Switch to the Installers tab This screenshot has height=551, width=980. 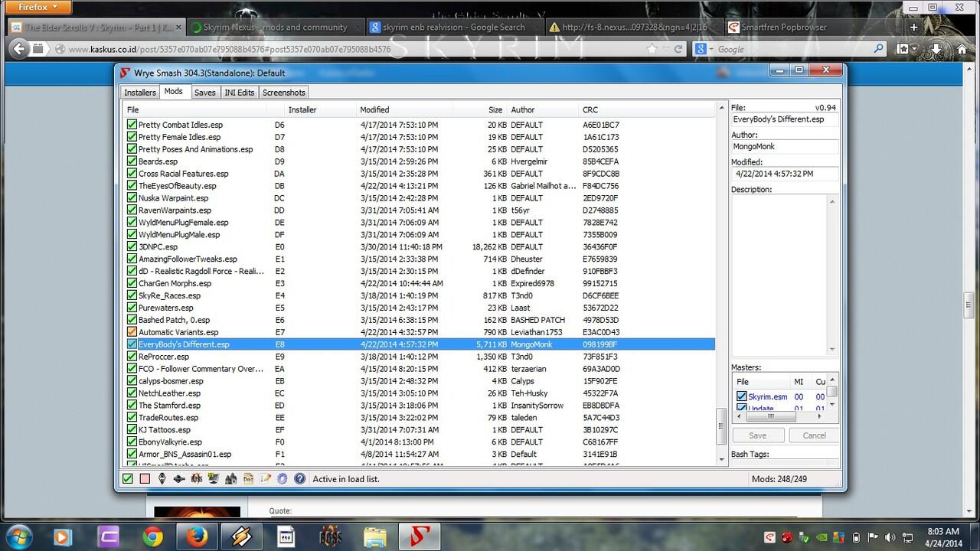coord(140,93)
